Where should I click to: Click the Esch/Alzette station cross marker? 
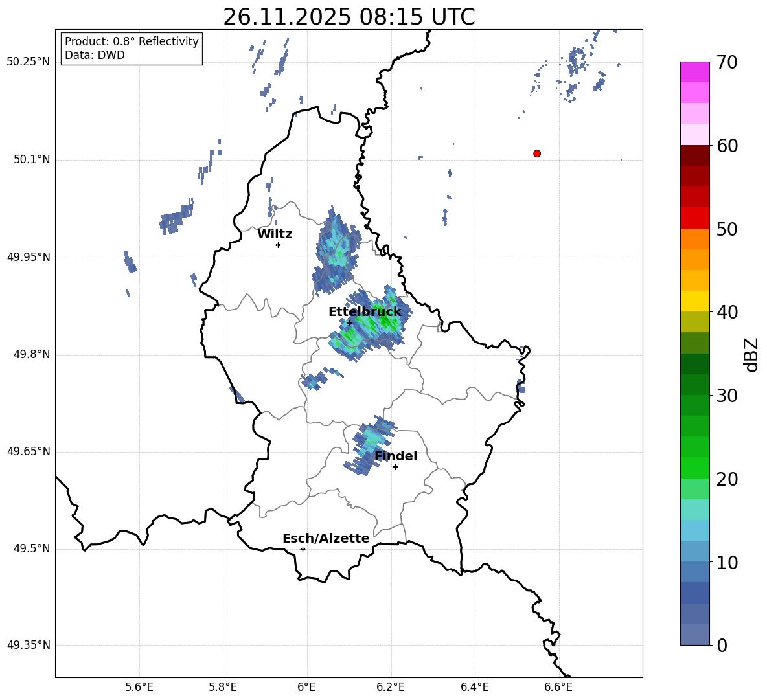pyautogui.click(x=303, y=549)
